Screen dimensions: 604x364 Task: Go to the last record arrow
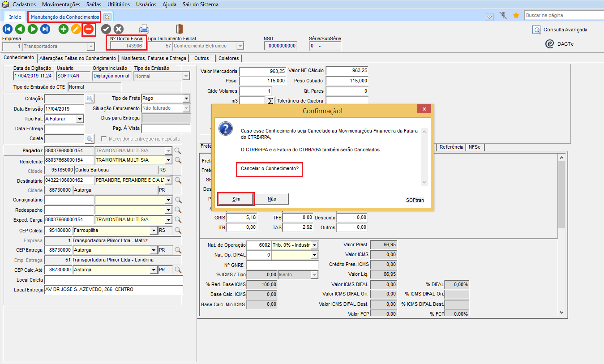(x=45, y=30)
